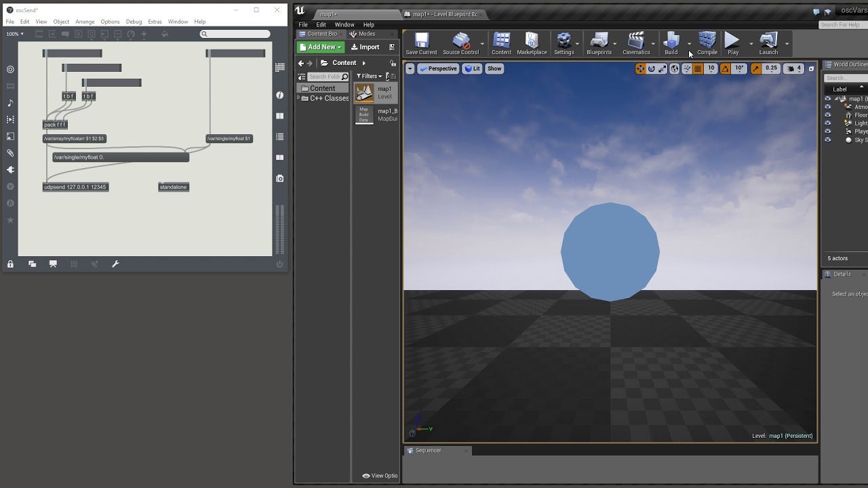
Task: Select the translate gizmo tool in viewport
Action: 640,68
